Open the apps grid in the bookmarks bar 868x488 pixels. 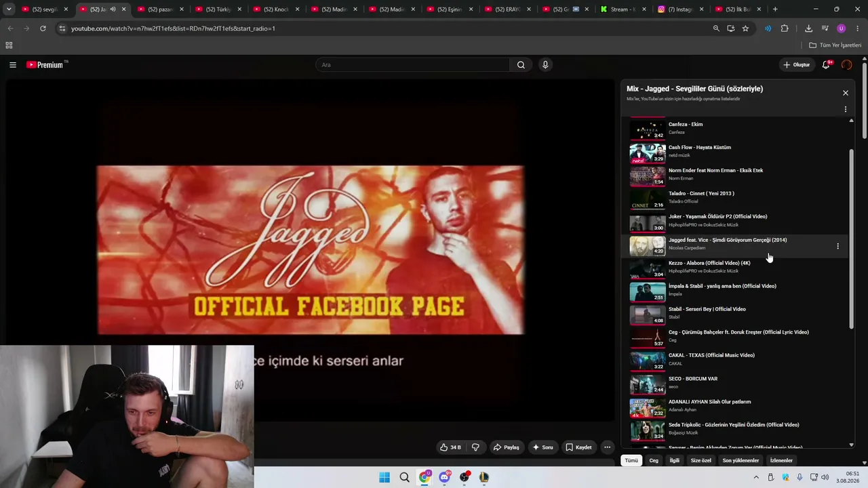[9, 45]
